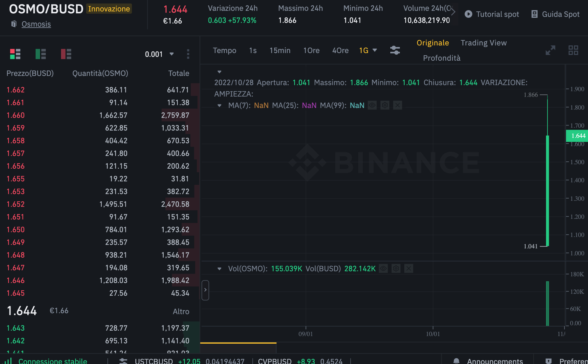Expand chart to fullscreen
This screenshot has height=364, width=588.
coord(550,50)
